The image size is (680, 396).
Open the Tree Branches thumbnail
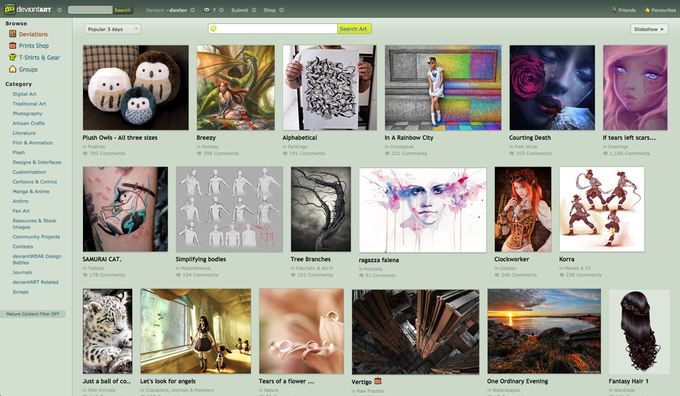coord(321,209)
